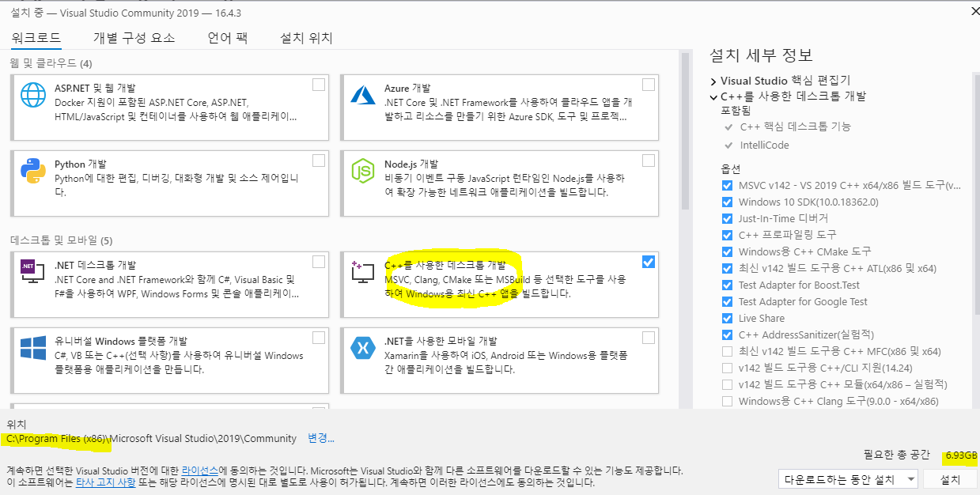980x495 pixels.
Task: Uncheck the v142 C++ ATL option
Action: 727,268
